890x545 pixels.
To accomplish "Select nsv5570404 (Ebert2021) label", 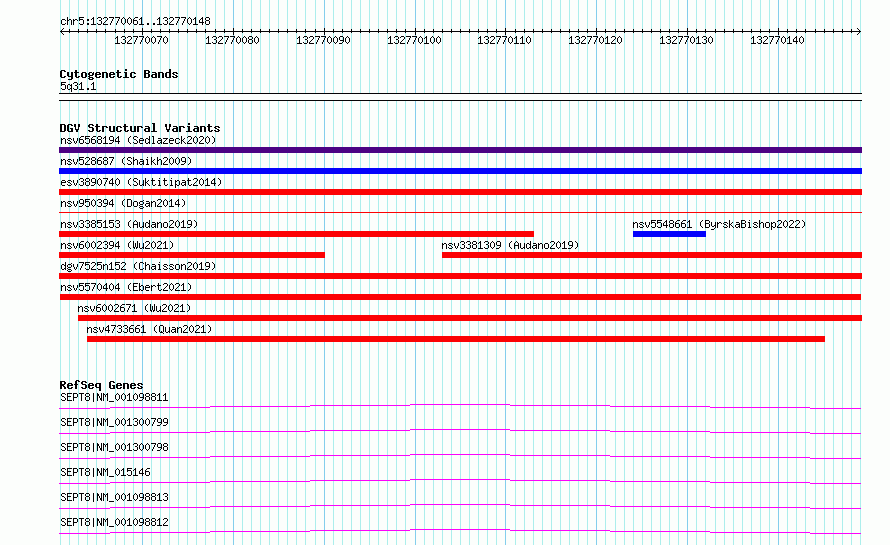I will pos(126,287).
